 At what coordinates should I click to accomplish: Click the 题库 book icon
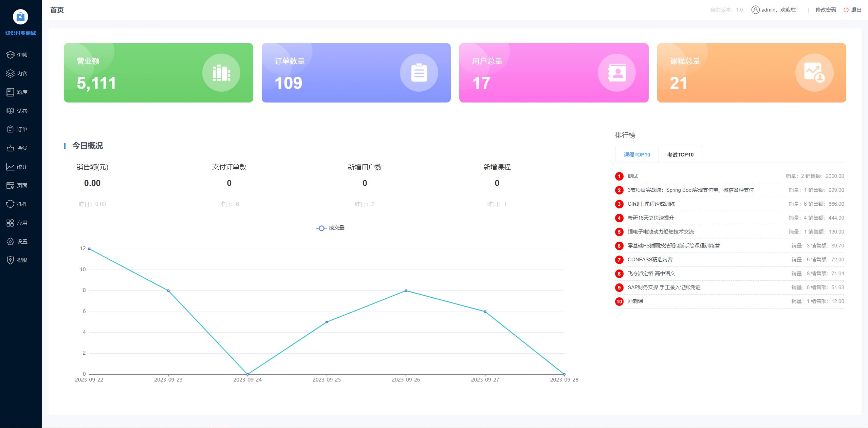[10, 92]
